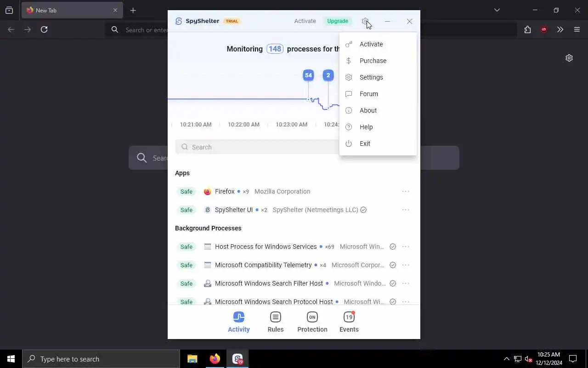Click SpyShelter icon in the taskbar
The height and width of the screenshot is (368, 588).
tap(237, 359)
